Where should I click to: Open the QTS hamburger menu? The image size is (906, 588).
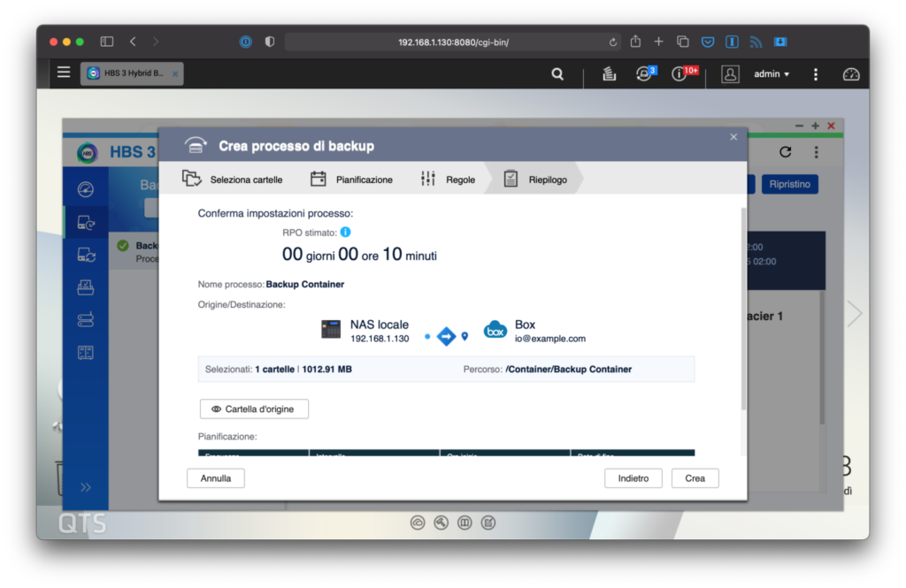[x=63, y=72]
